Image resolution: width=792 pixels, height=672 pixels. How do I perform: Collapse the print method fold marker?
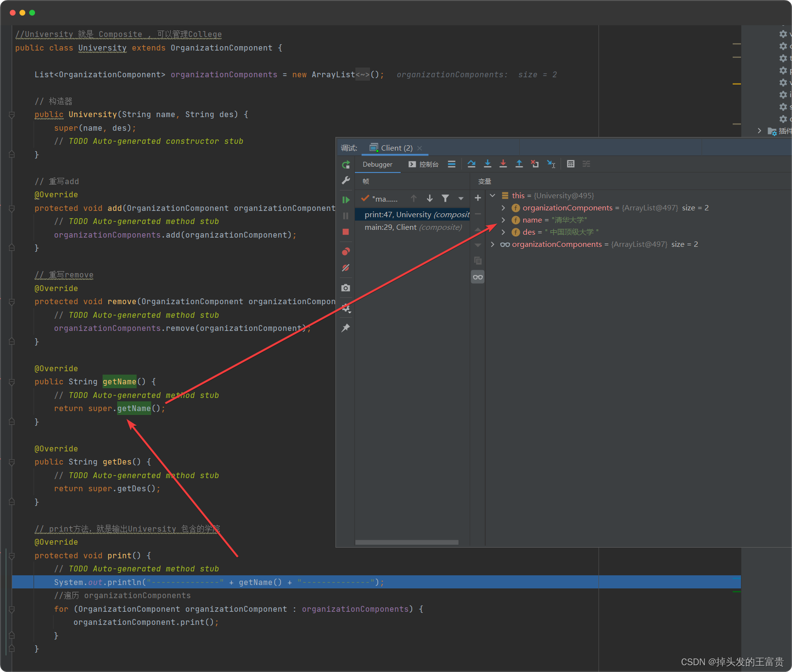pyautogui.click(x=12, y=556)
